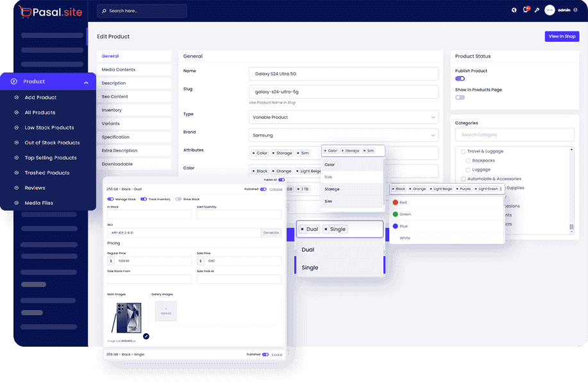Pick the Red color swatch option

click(395, 202)
